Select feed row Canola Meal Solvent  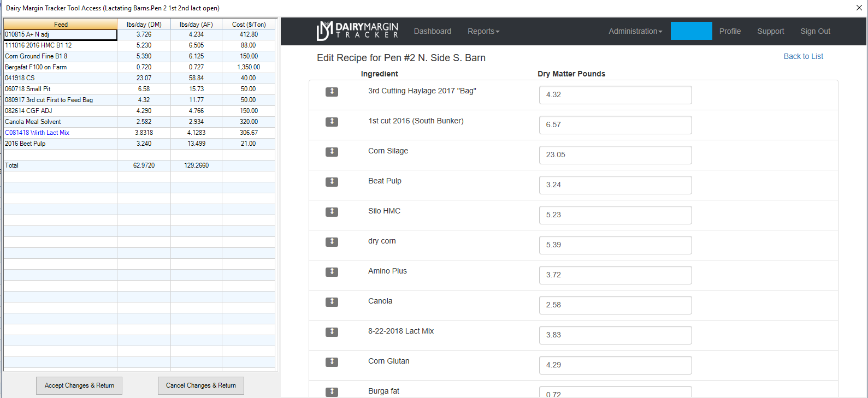click(x=60, y=122)
